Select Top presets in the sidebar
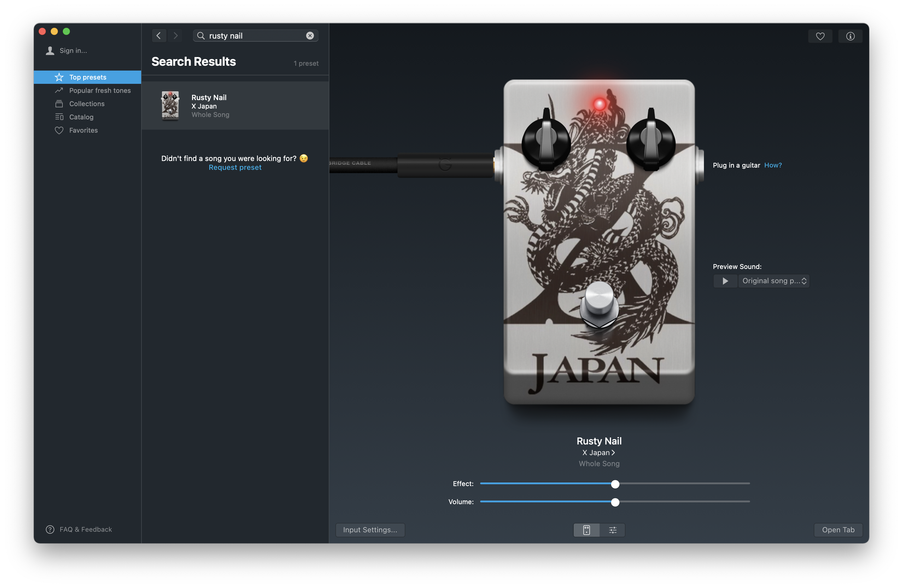The image size is (903, 588). (88, 77)
